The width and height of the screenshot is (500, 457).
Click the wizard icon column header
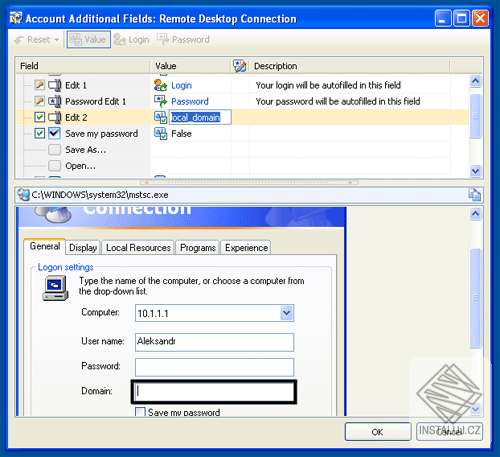pos(240,66)
